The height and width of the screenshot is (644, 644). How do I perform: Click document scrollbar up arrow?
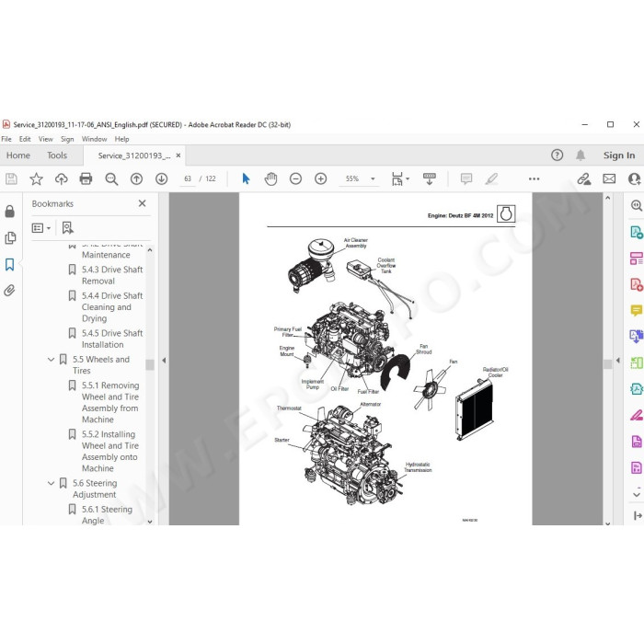[608, 198]
